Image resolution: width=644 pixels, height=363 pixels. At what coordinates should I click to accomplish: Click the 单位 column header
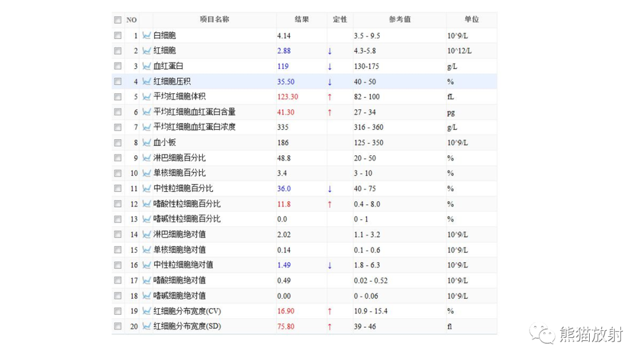(472, 19)
